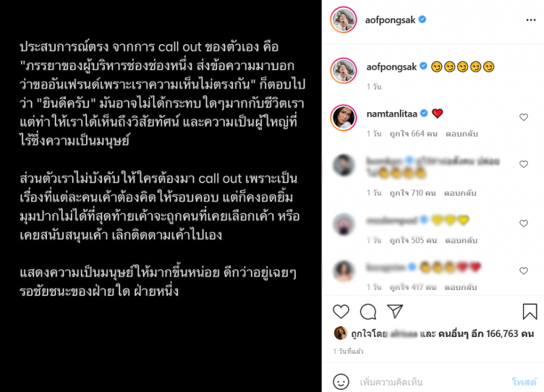Image resolution: width=544 pixels, height=392 pixels.
Task: View 664 likes on namtanlitaa comment
Action: pos(413,134)
